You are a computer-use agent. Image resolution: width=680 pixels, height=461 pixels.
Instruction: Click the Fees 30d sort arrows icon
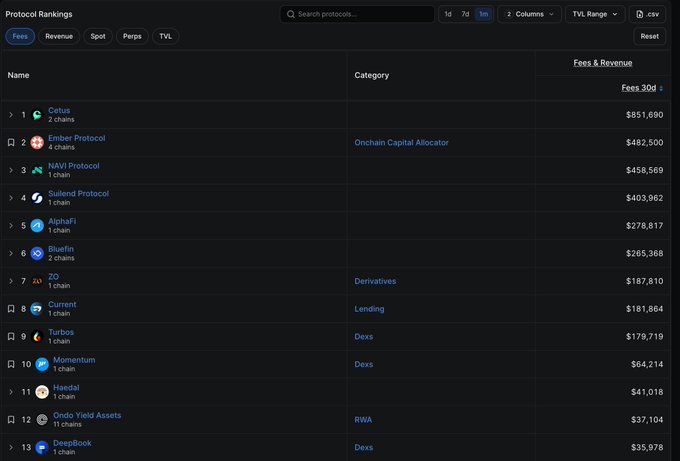pos(661,88)
